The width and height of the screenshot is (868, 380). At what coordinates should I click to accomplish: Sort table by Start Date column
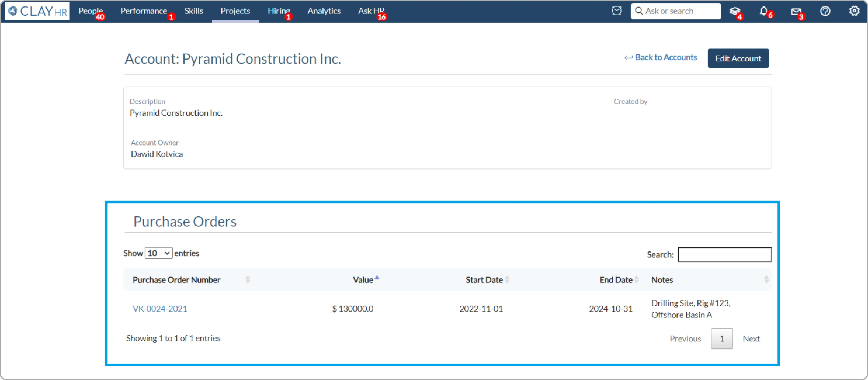click(484, 280)
